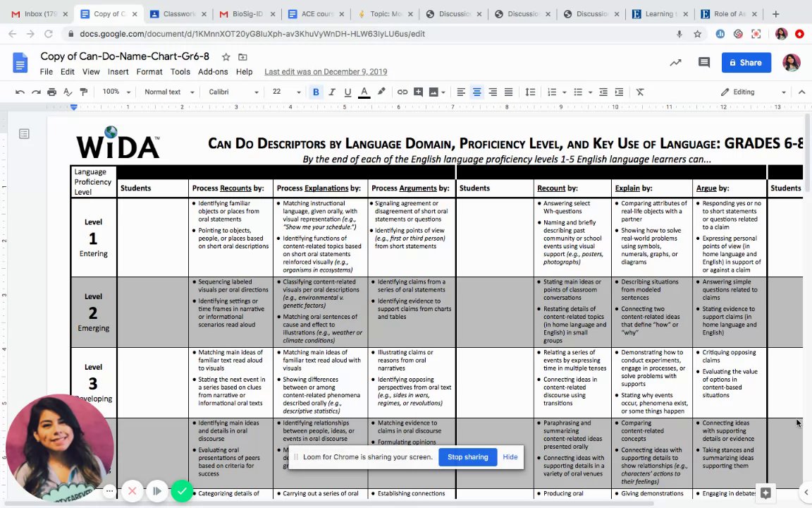This screenshot has height=508, width=812.
Task: Print the document via the printer icon
Action: point(51,92)
